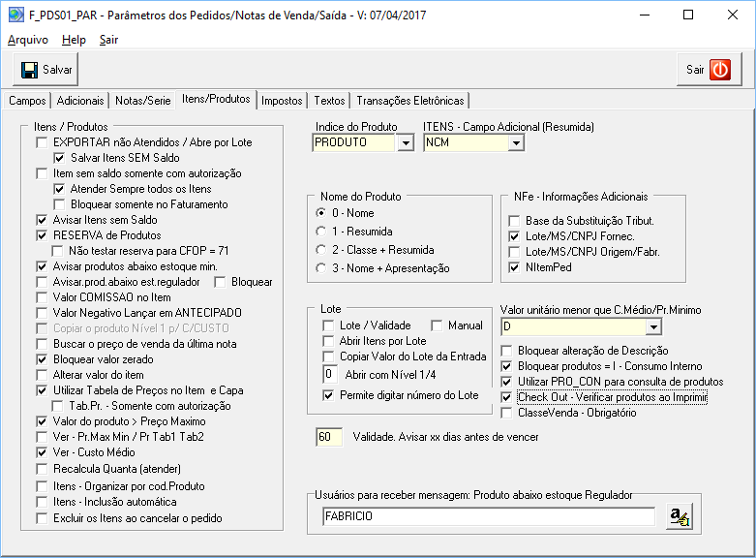
Task: Open the Textos tab
Action: point(329,101)
